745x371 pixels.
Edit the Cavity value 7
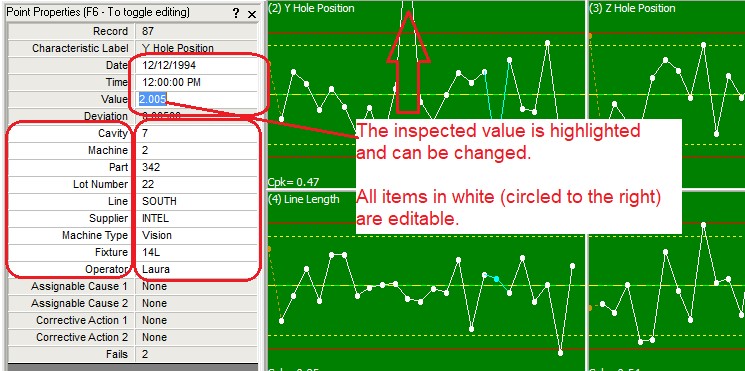[x=197, y=133]
